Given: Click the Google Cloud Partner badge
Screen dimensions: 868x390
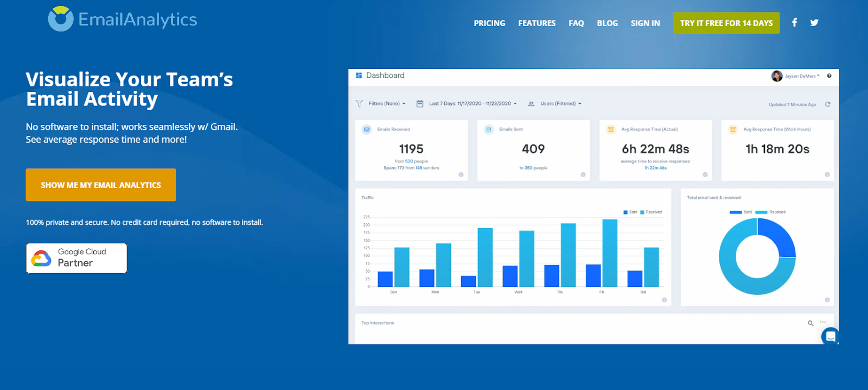Looking at the screenshot, I should [76, 258].
